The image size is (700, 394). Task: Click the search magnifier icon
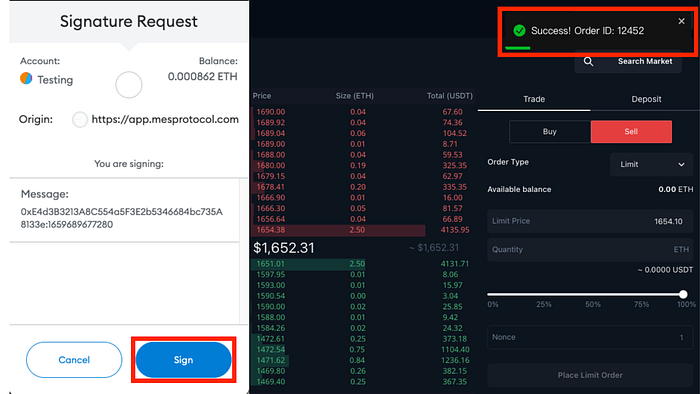(588, 62)
